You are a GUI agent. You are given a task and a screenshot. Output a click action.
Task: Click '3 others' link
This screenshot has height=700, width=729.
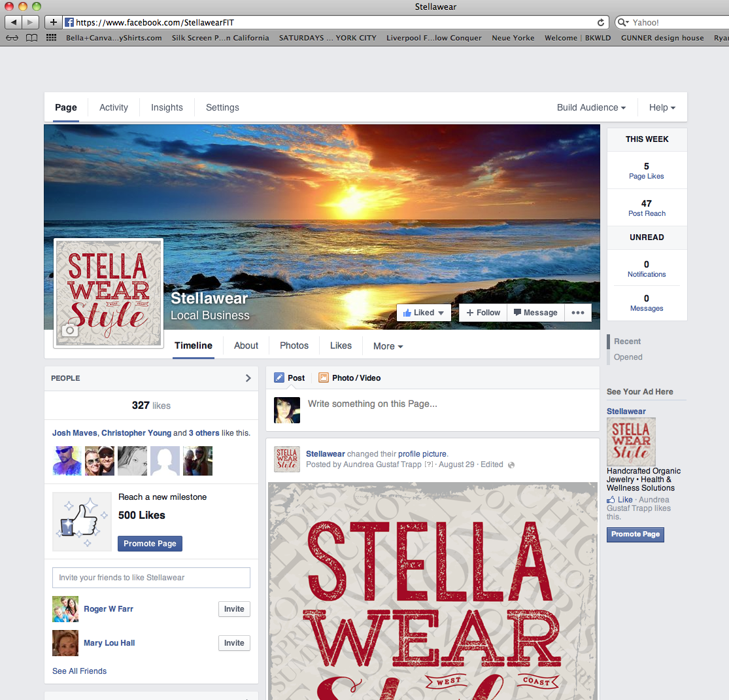pyautogui.click(x=204, y=433)
